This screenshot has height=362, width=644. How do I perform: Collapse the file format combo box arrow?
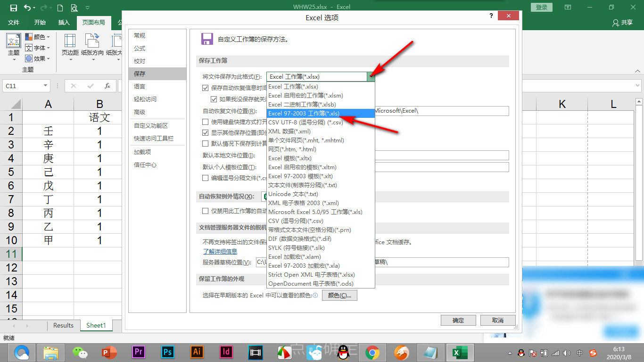[371, 76]
